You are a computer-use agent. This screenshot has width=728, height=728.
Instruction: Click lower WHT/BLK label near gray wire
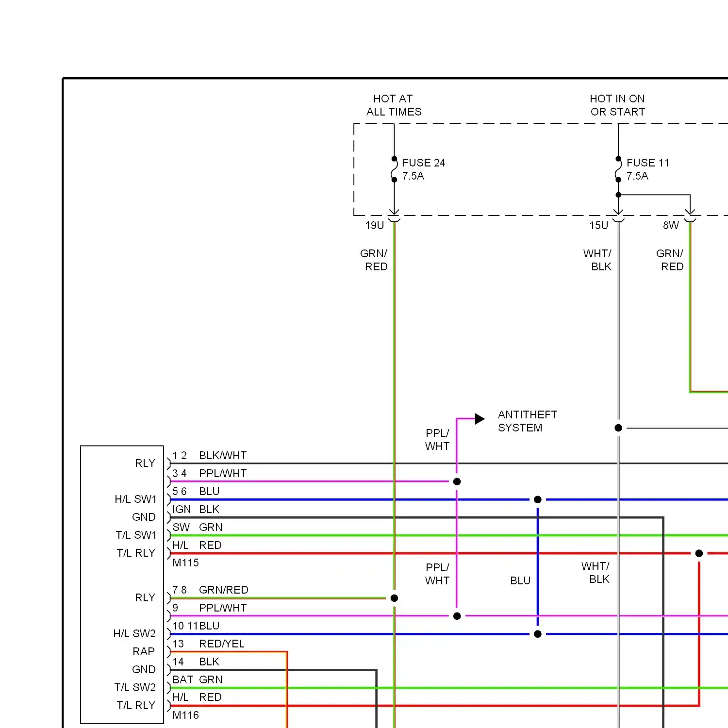(596, 573)
